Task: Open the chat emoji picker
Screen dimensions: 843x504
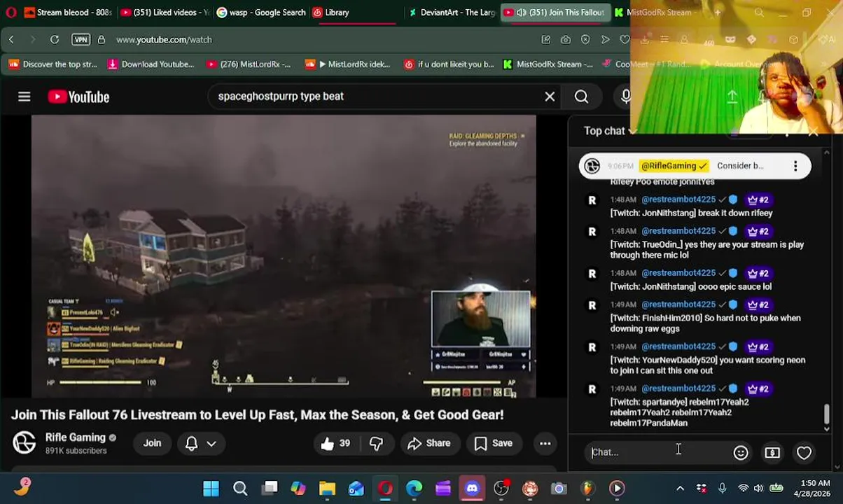Action: click(x=741, y=453)
